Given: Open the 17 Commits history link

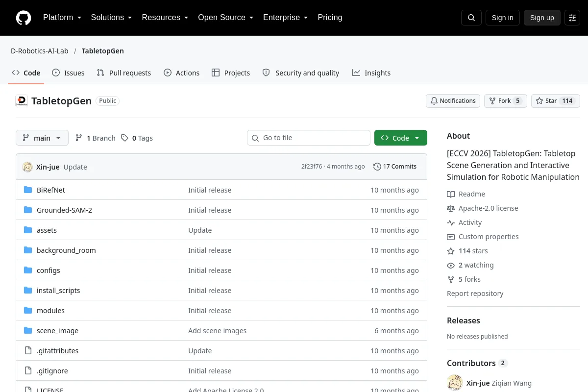Looking at the screenshot, I should (x=395, y=167).
